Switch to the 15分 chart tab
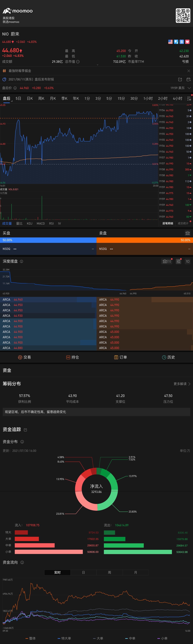Image resolution: width=193 pixels, height=644 pixels. (121, 99)
